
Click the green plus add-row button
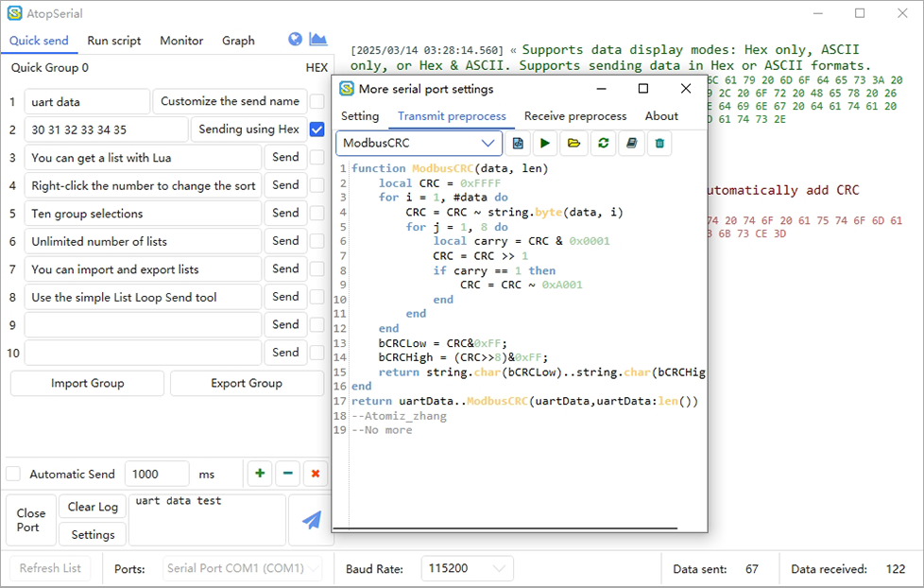[x=260, y=474]
